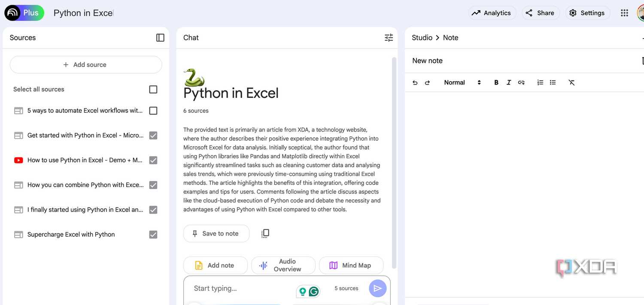The height and width of the screenshot is (305, 644).
Task: Go back to Studio breadcrumb
Action: (x=422, y=38)
